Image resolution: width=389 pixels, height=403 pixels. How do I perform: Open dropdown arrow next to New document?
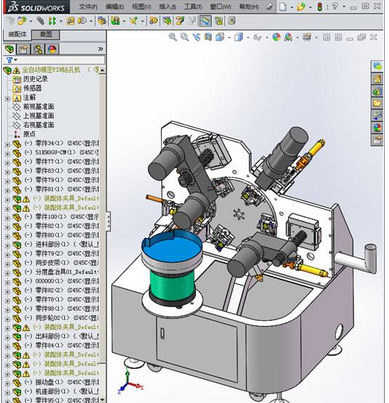click(x=292, y=7)
